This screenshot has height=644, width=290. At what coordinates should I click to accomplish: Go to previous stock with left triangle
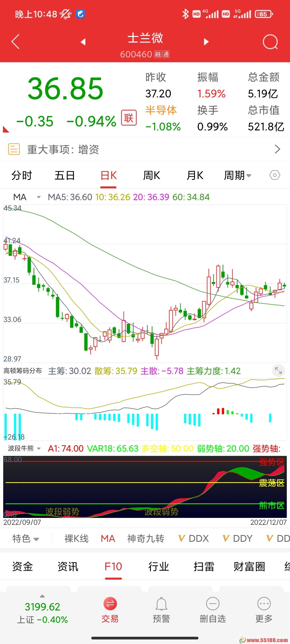tap(83, 42)
